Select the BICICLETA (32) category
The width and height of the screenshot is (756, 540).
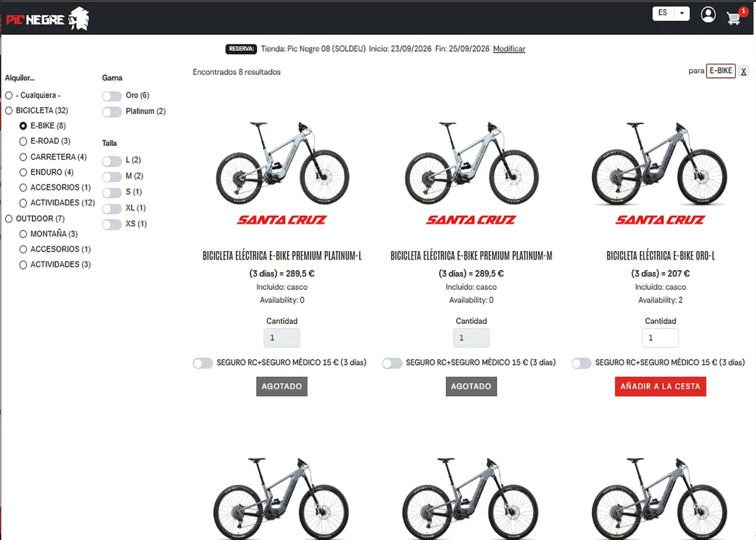tap(9, 110)
